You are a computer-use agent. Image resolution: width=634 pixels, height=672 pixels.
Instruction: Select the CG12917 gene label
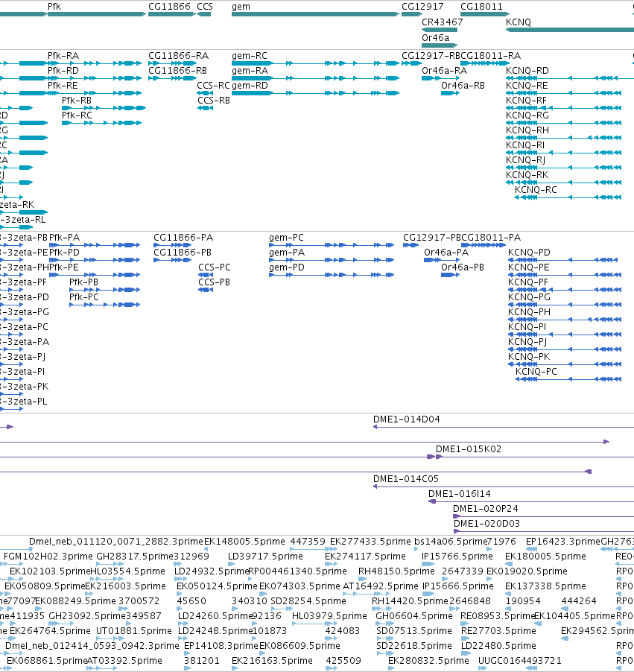coord(422,7)
